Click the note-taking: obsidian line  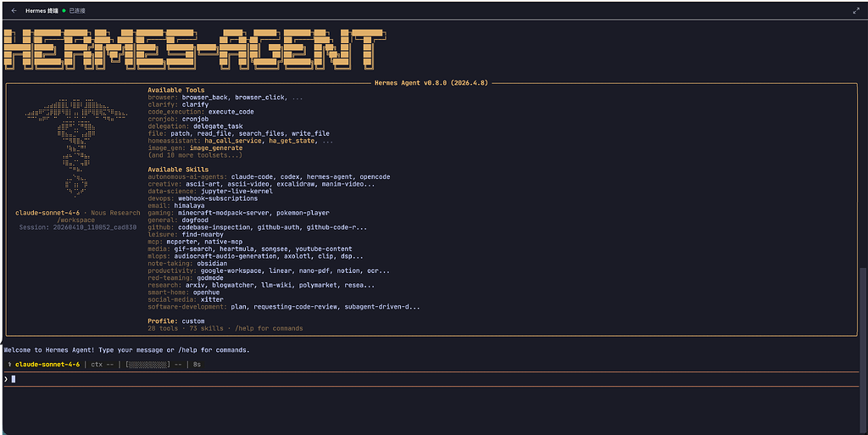pyautogui.click(x=187, y=264)
